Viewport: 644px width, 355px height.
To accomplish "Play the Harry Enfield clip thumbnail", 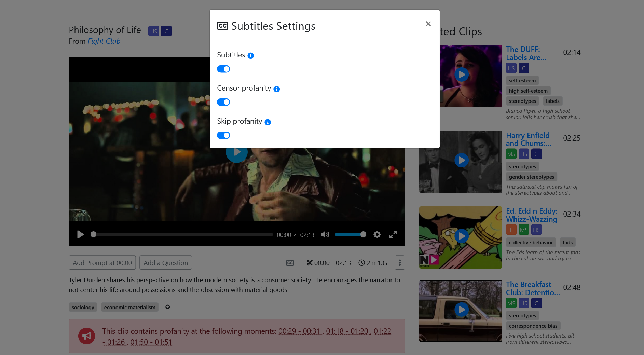I will click(x=461, y=160).
